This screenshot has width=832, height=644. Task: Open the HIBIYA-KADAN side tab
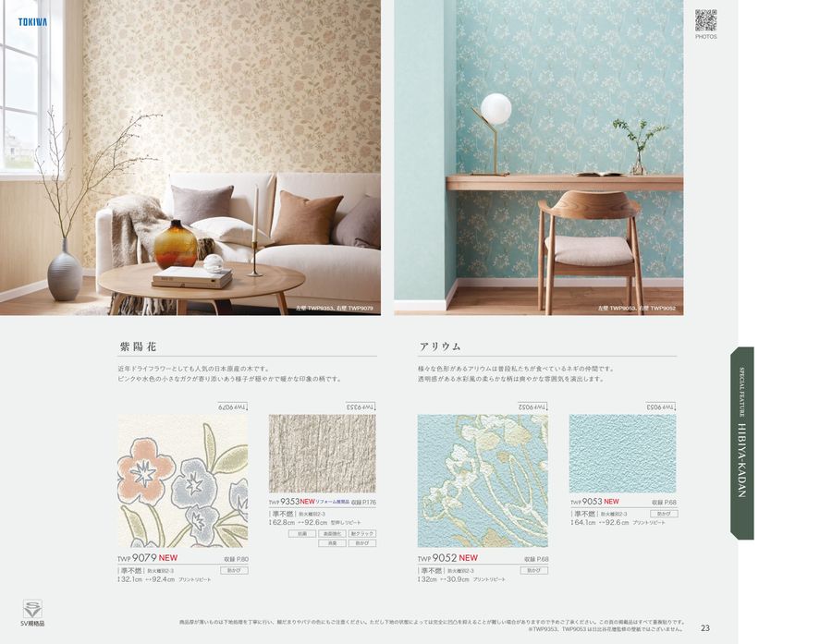click(x=741, y=443)
